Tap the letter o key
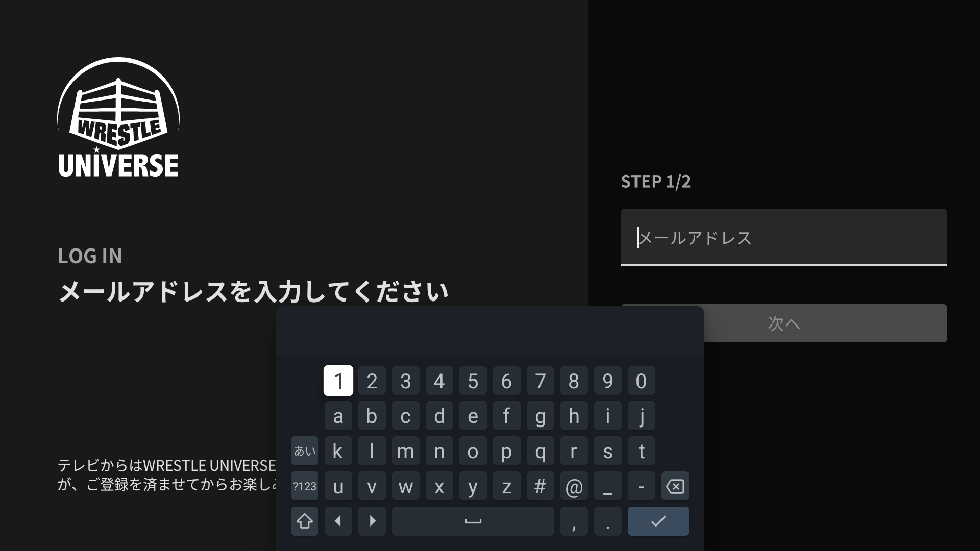The image size is (980, 551). point(473,451)
